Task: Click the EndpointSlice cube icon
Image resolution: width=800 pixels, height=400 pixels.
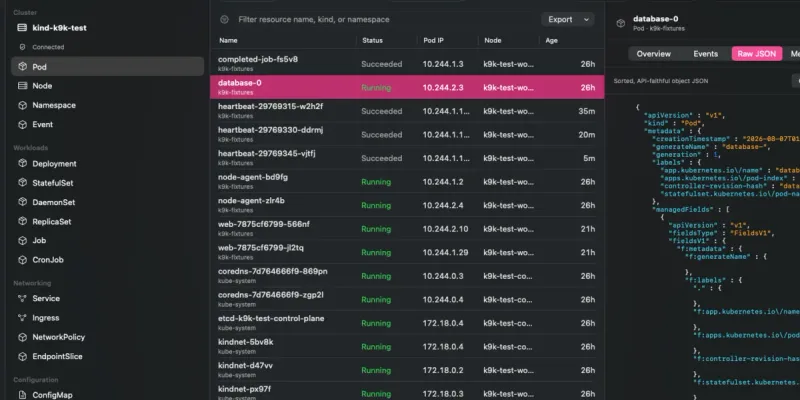Action: tap(22, 357)
